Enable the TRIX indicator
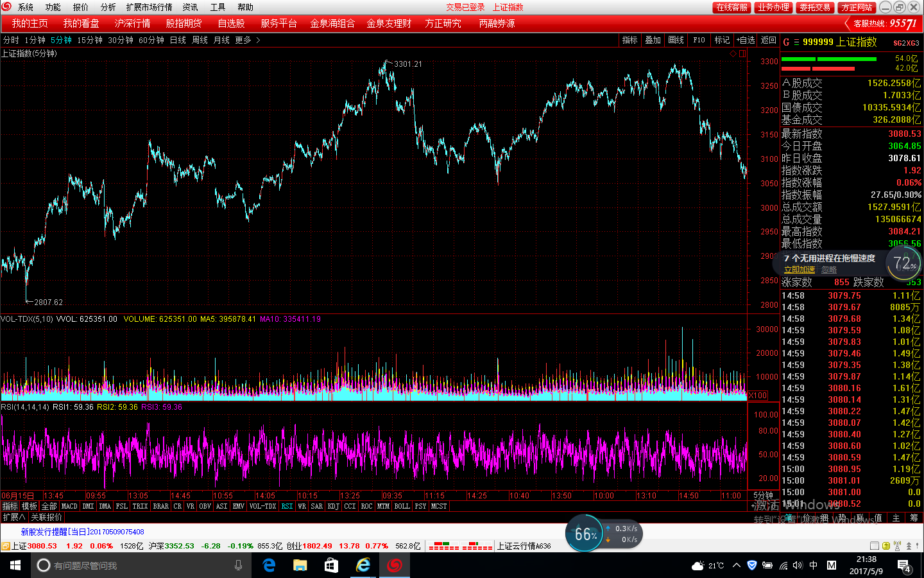 (x=140, y=507)
